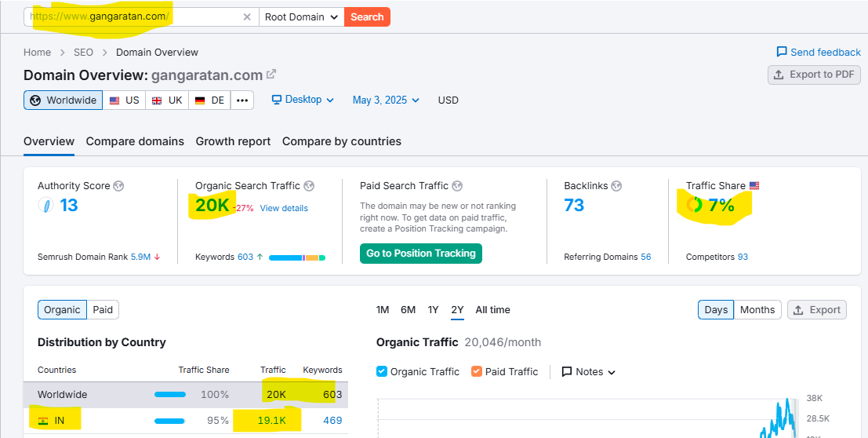Screen dimensions: 868x438
Task: Switch to Compare domains tab
Action: [135, 141]
